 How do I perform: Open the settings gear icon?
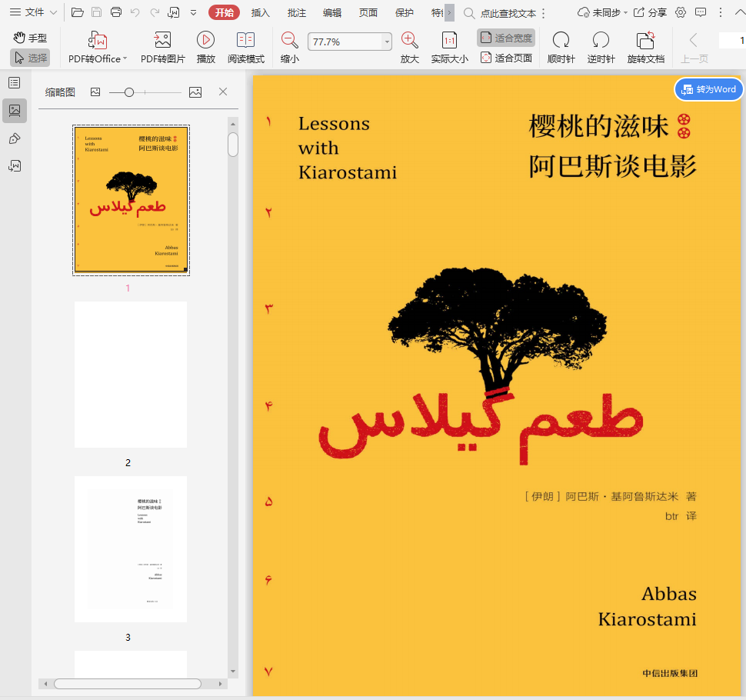coord(681,12)
